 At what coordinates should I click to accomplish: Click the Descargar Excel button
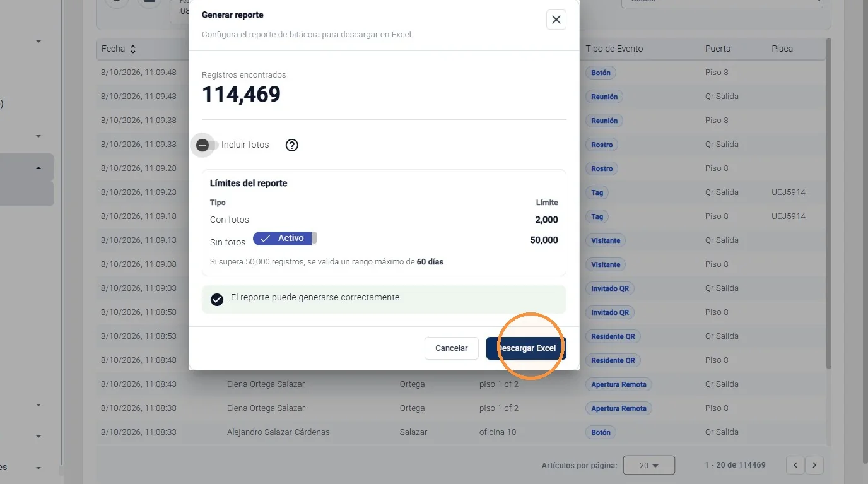point(526,348)
